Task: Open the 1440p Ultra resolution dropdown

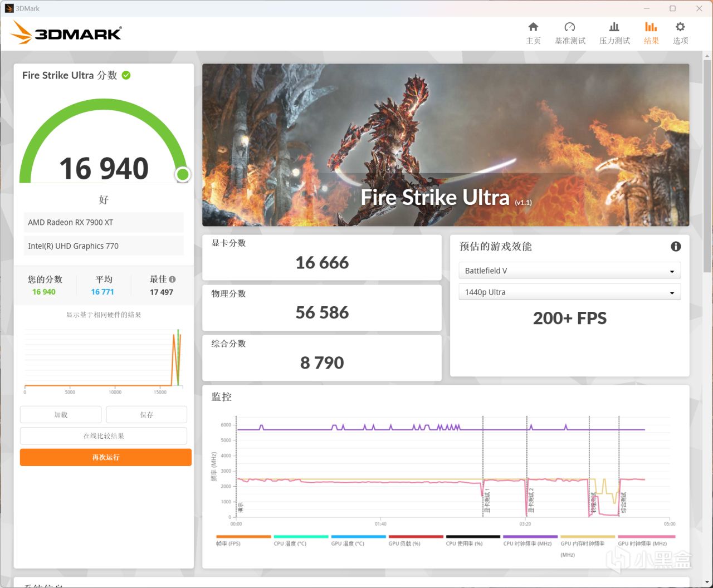Action: point(569,292)
